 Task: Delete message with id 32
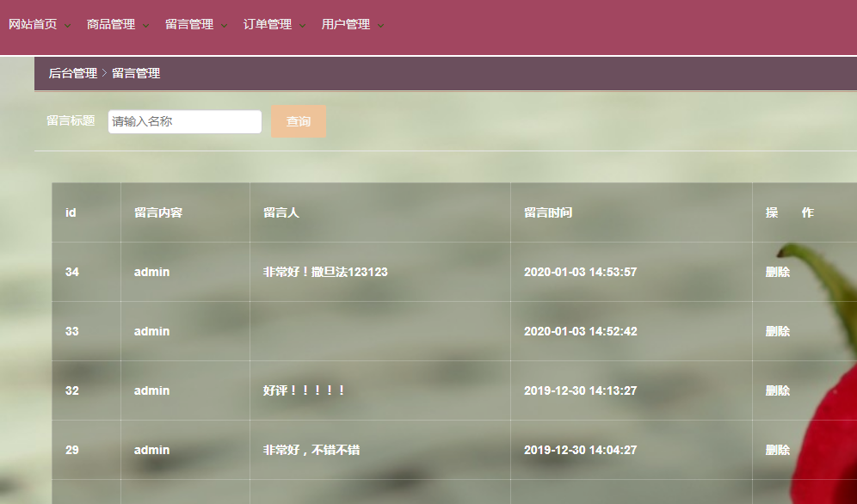[778, 390]
